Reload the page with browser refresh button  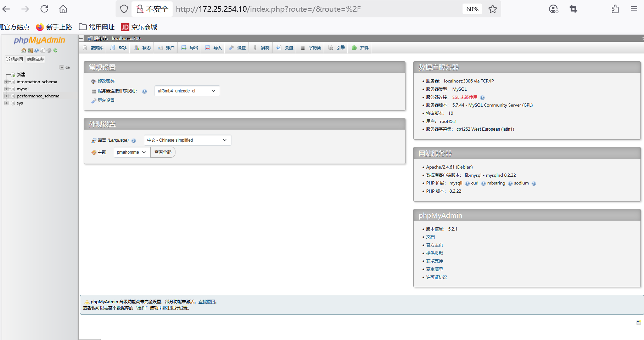[x=44, y=9]
